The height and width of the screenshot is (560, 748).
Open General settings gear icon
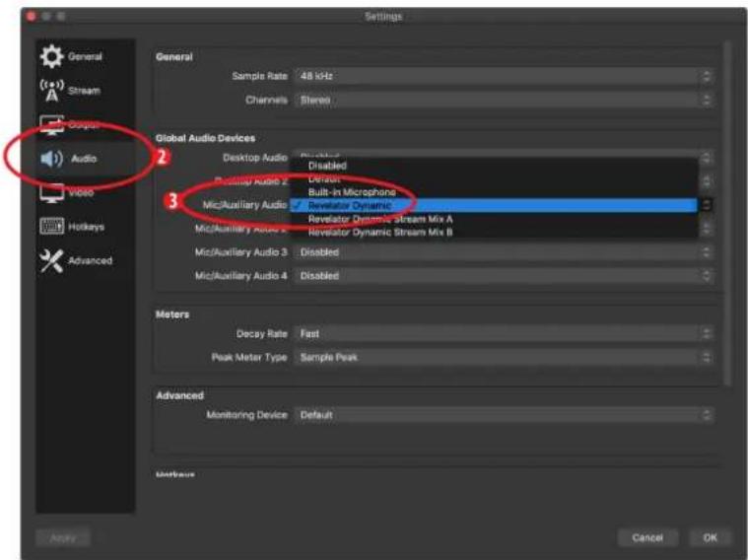[51, 56]
